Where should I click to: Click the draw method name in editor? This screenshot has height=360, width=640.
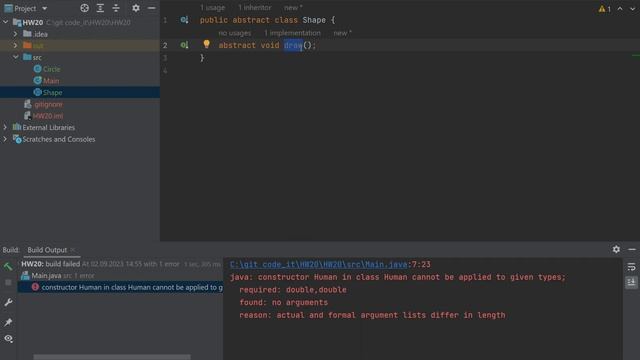(x=293, y=45)
